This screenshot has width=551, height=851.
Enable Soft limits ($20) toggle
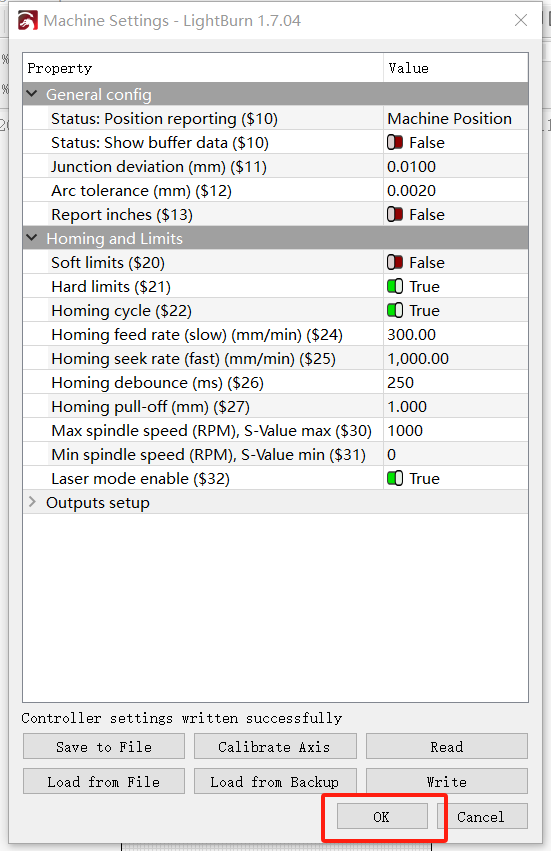coord(395,263)
